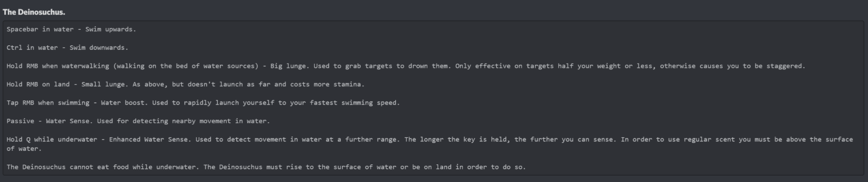This screenshot has width=868, height=182.
Task: Click "Hold Q while underwater" text
Action: (52, 139)
